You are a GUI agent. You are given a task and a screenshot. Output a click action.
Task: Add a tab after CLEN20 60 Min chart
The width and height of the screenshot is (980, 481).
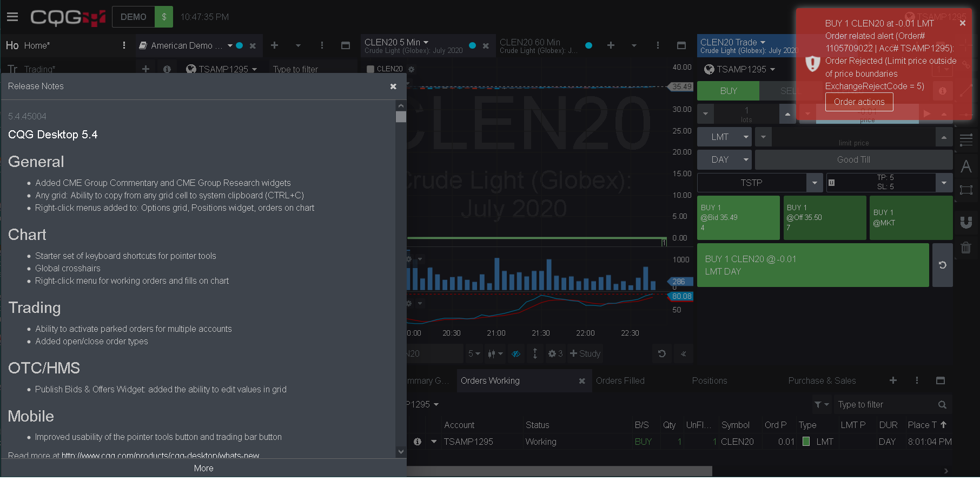(611, 45)
